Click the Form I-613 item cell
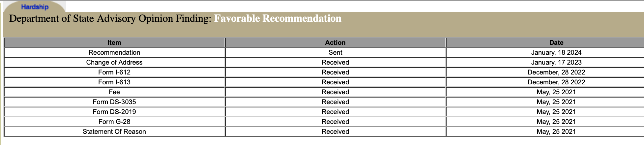The image size is (644, 145). (x=114, y=82)
